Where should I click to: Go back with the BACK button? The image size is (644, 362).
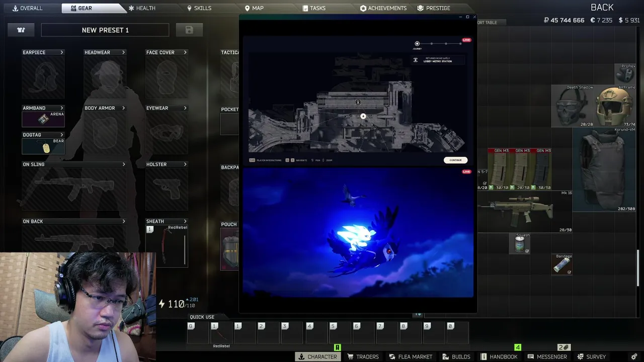602,8
